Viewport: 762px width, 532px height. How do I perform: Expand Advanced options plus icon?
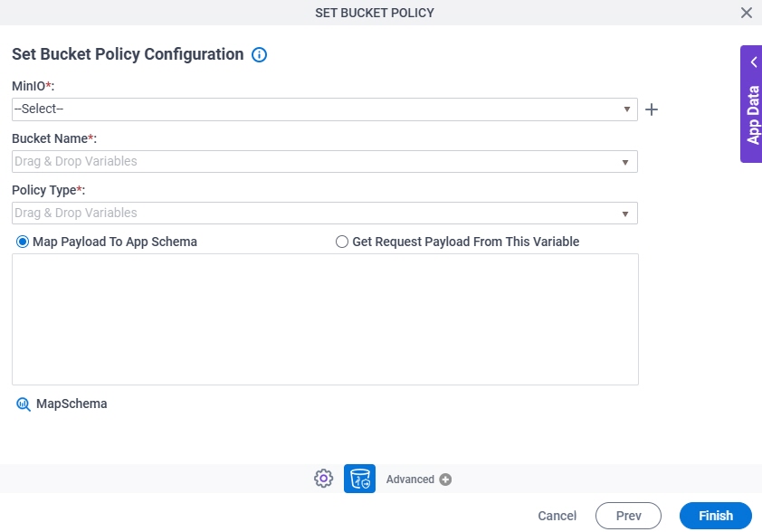coord(445,480)
